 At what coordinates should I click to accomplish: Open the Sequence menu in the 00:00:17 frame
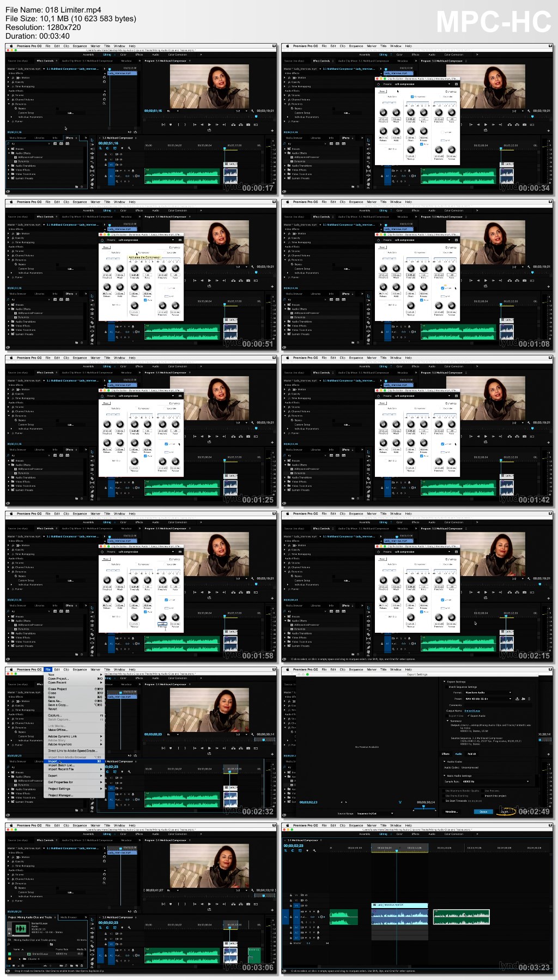click(80, 46)
